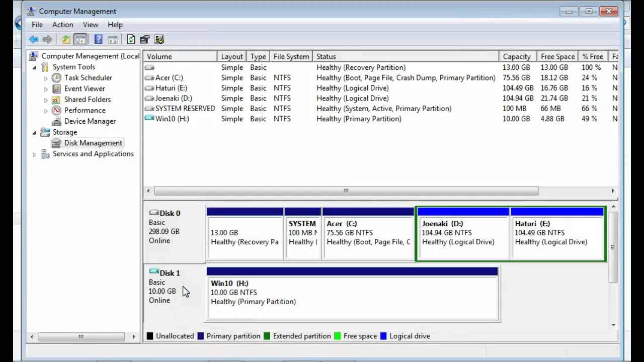Sort by the File System column header
The width and height of the screenshot is (644, 362).
coord(291,56)
